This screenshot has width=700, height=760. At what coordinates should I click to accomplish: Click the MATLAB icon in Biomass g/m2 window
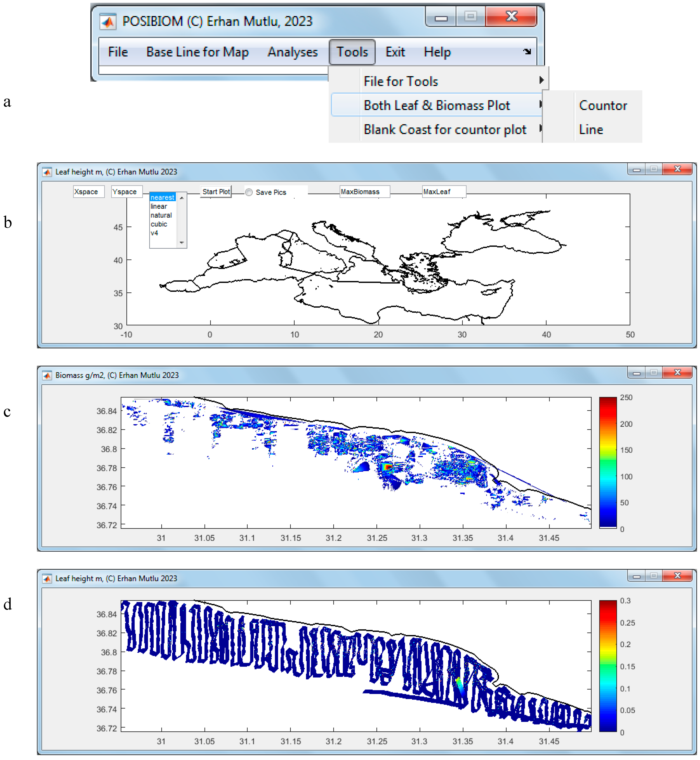pyautogui.click(x=47, y=375)
